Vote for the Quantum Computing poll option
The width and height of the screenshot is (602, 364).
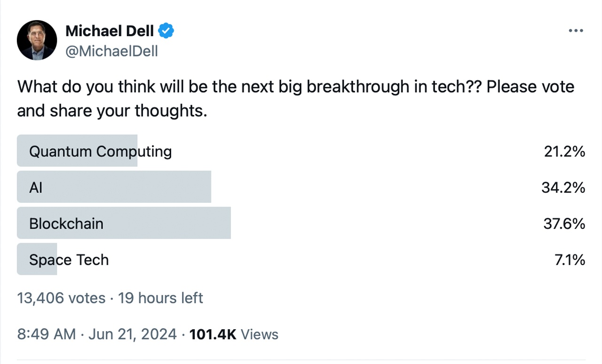tap(100, 151)
